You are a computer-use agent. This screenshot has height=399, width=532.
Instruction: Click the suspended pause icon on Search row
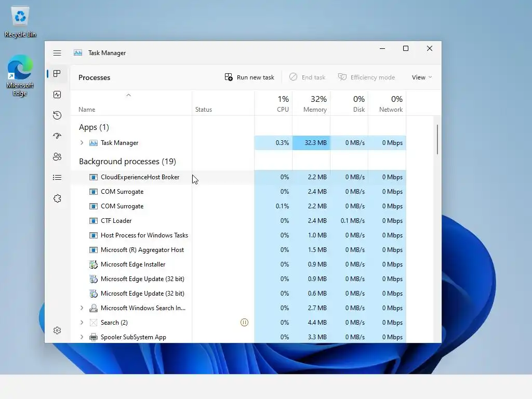point(244,322)
